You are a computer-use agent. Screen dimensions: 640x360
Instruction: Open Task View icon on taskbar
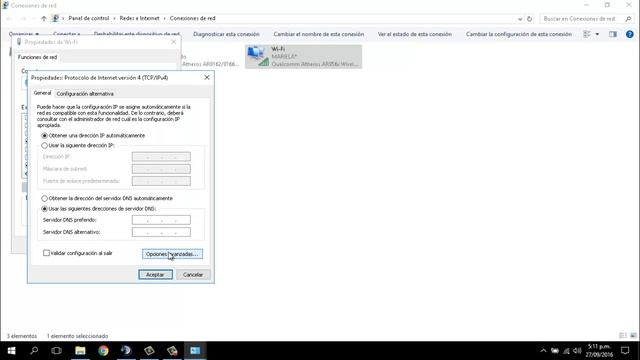click(x=57, y=351)
